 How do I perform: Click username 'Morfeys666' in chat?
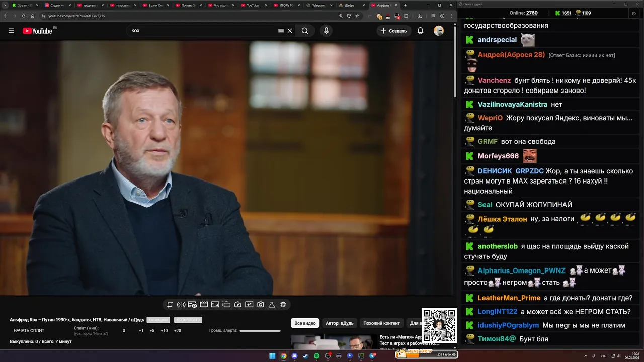(498, 156)
